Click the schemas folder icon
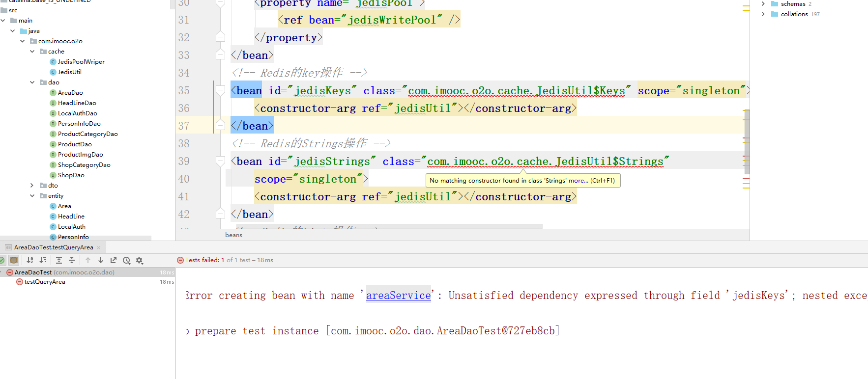 (x=775, y=4)
